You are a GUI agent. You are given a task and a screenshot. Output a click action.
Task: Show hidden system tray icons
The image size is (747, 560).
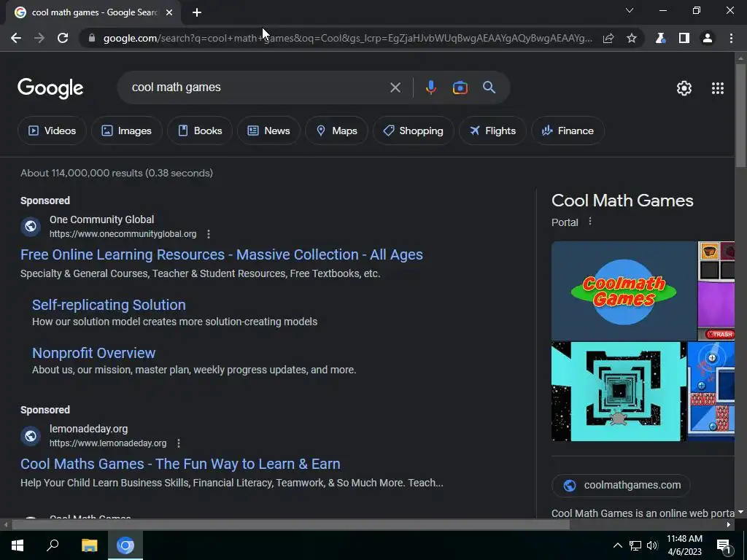(617, 545)
